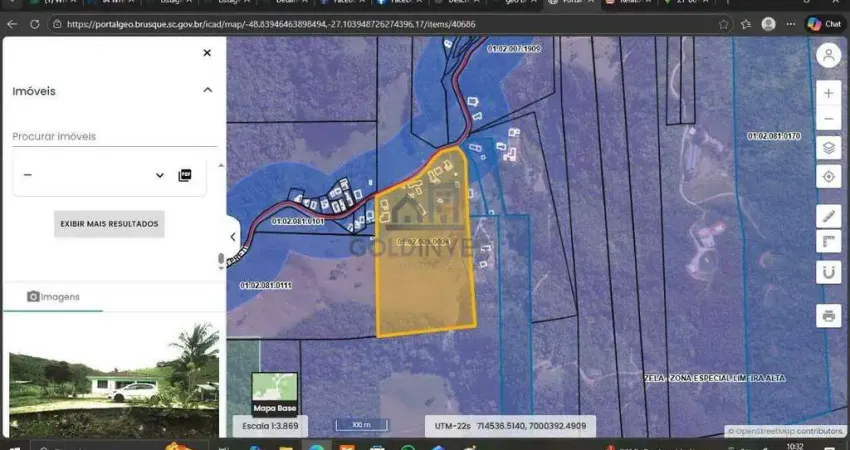Open the map layers panel

[828, 148]
